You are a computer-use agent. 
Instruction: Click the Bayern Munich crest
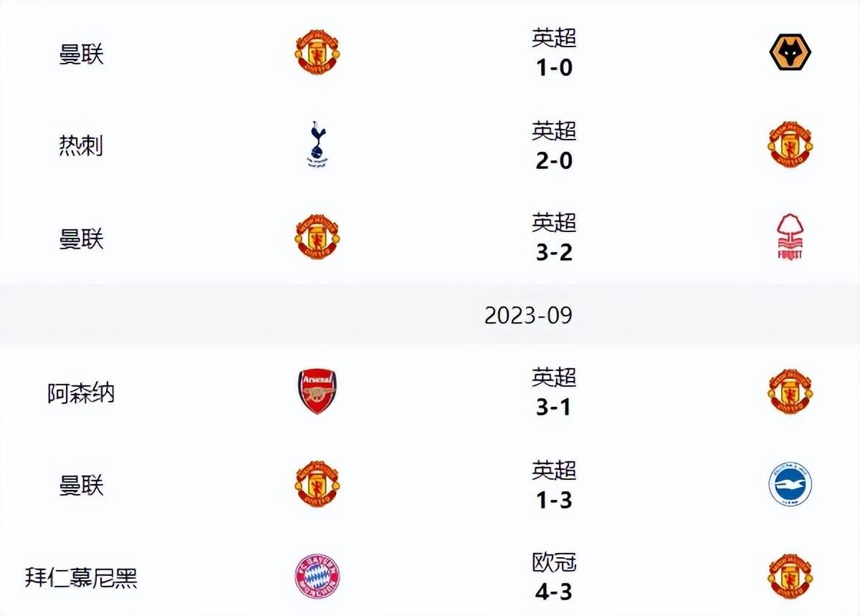tap(317, 577)
